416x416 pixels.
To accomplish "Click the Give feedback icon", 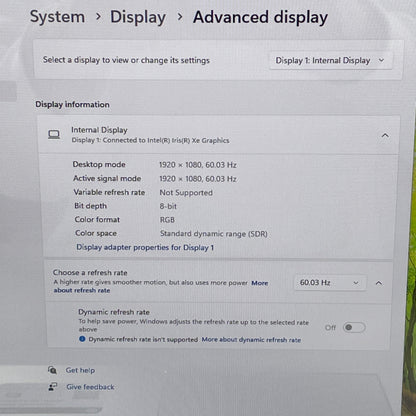I will point(53,386).
